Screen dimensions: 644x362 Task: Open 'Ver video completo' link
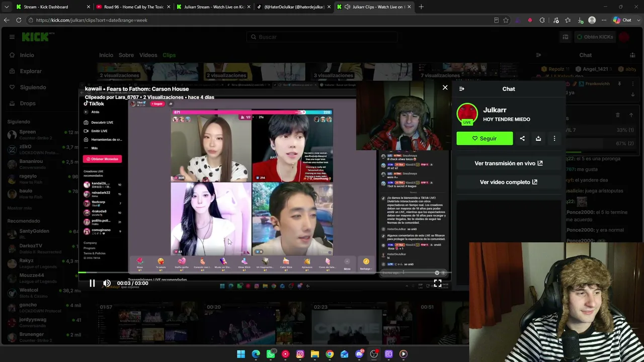coord(509,182)
